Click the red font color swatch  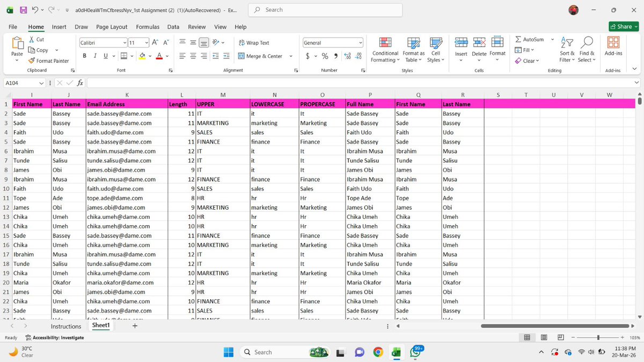point(159,56)
